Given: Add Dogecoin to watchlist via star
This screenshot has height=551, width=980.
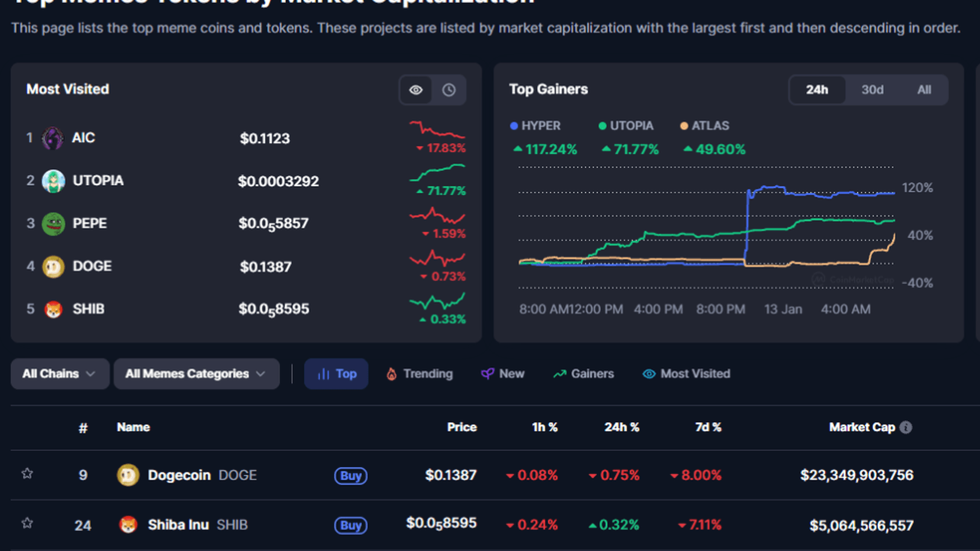Looking at the screenshot, I should [27, 475].
